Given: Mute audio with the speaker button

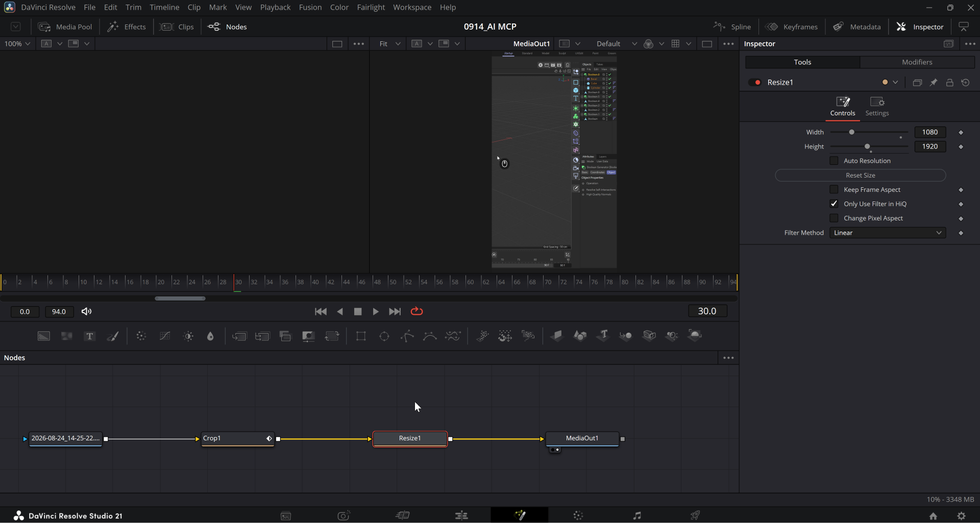Looking at the screenshot, I should point(86,311).
